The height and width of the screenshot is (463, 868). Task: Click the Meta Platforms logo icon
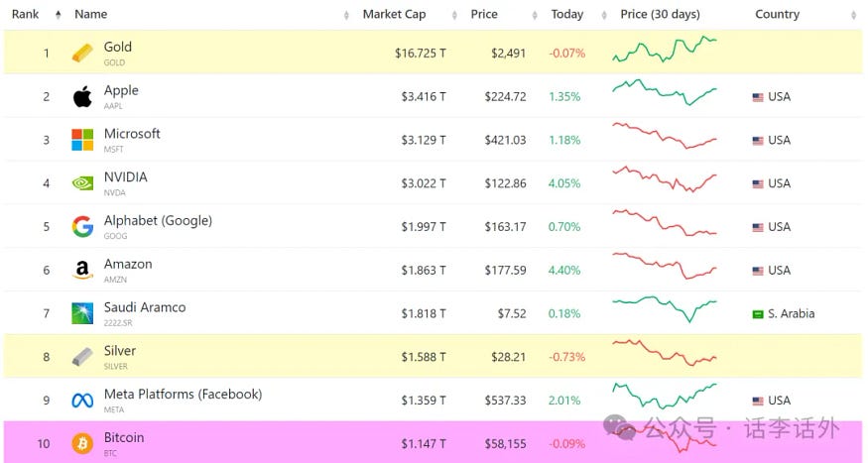click(82, 401)
